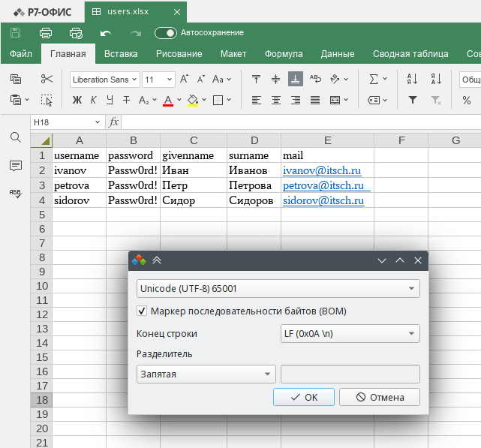
Task: Center text horizontally
Action: (276, 100)
